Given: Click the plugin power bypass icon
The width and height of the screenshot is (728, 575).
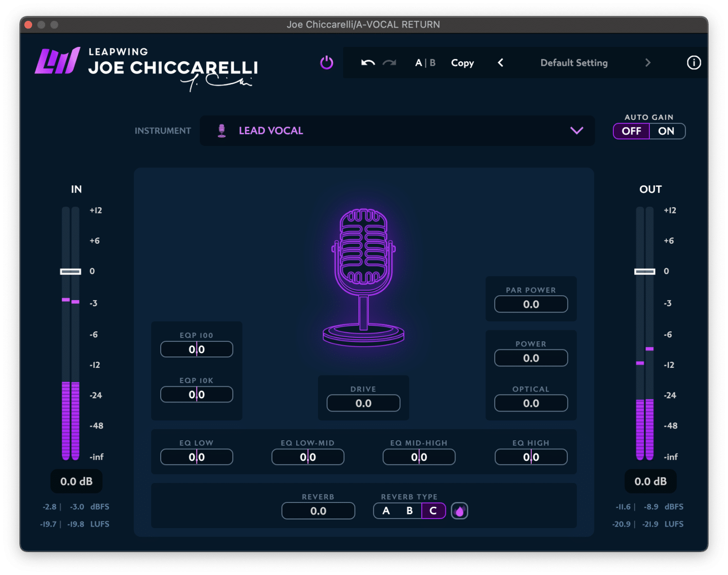Looking at the screenshot, I should [326, 63].
